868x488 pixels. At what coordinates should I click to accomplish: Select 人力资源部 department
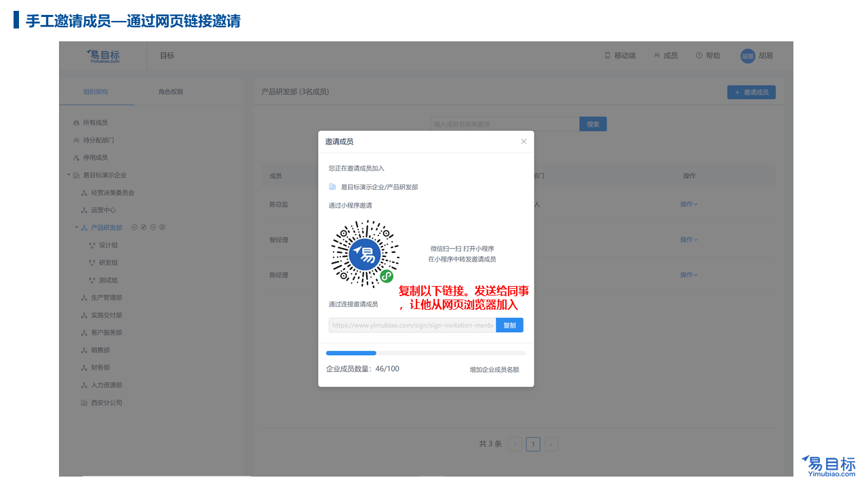point(106,385)
